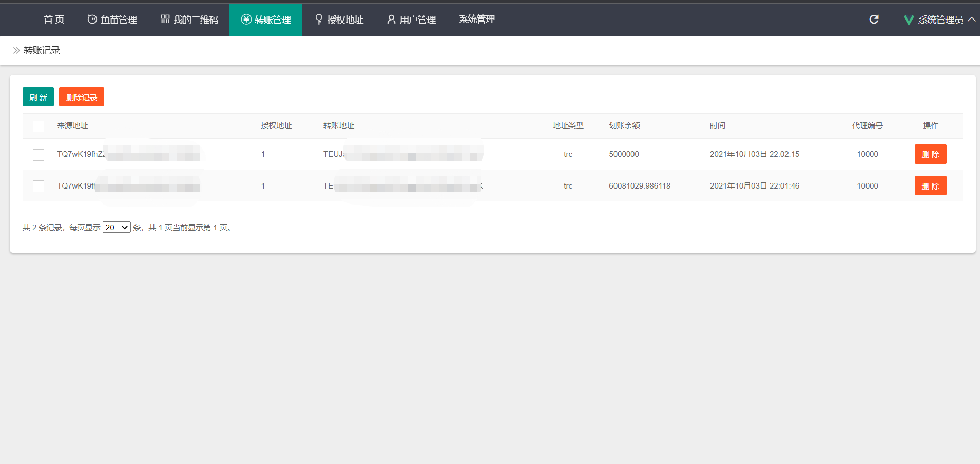The width and height of the screenshot is (980, 464).
Task: Click the breadcrumb double-arrow icon
Action: point(16,50)
